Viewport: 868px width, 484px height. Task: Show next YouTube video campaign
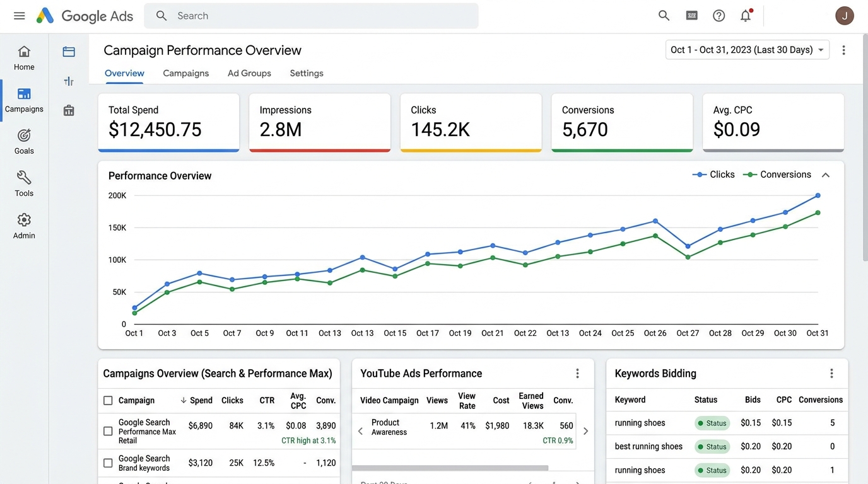point(585,432)
